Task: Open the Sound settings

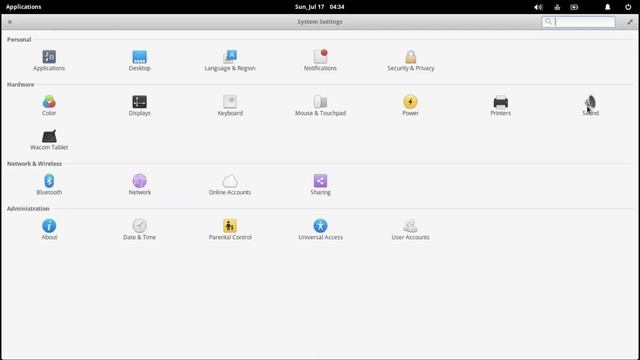Action: [591, 105]
